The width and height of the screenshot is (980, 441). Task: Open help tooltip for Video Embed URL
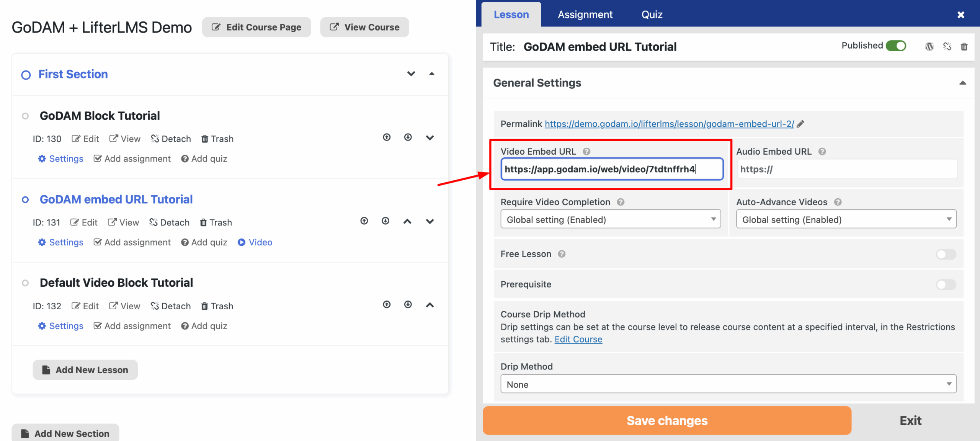click(586, 152)
